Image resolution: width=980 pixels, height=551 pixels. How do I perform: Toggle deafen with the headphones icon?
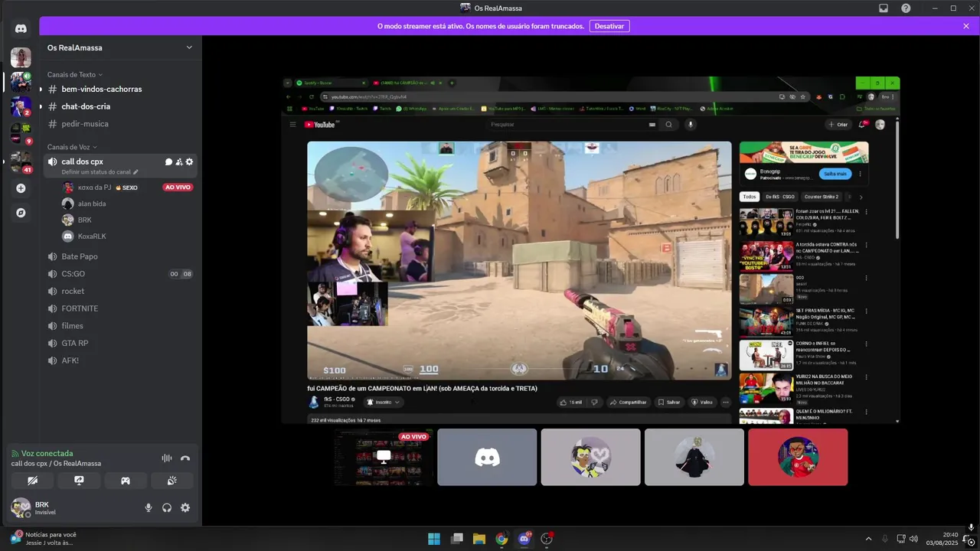click(x=167, y=507)
